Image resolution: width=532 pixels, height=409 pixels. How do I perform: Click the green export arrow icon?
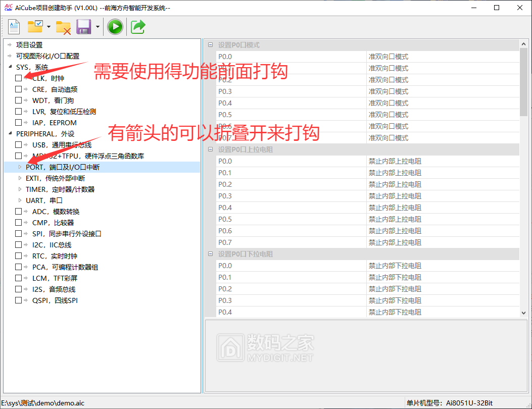coord(138,27)
